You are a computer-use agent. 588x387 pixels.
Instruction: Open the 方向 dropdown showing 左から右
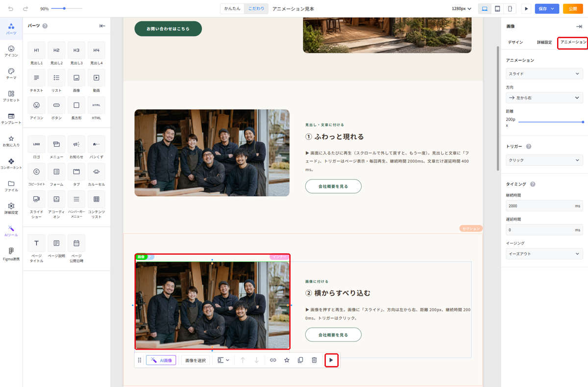point(544,98)
